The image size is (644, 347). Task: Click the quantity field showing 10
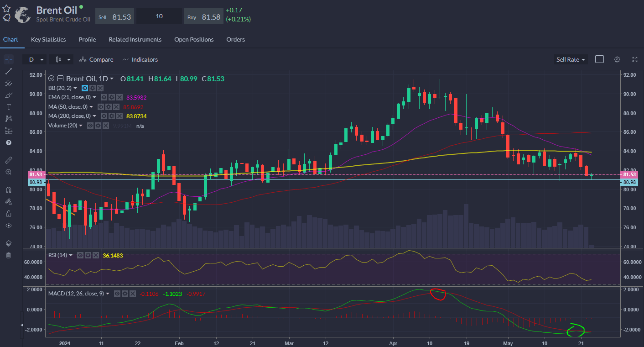point(159,16)
